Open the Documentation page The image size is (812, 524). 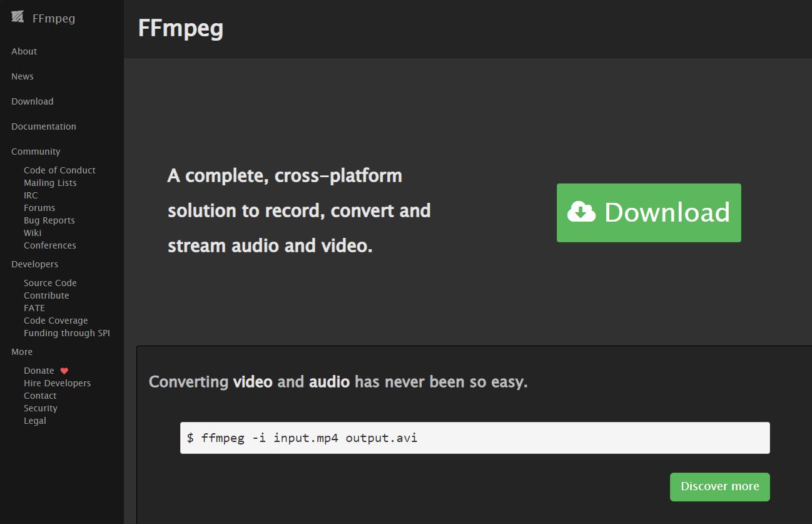coord(44,126)
